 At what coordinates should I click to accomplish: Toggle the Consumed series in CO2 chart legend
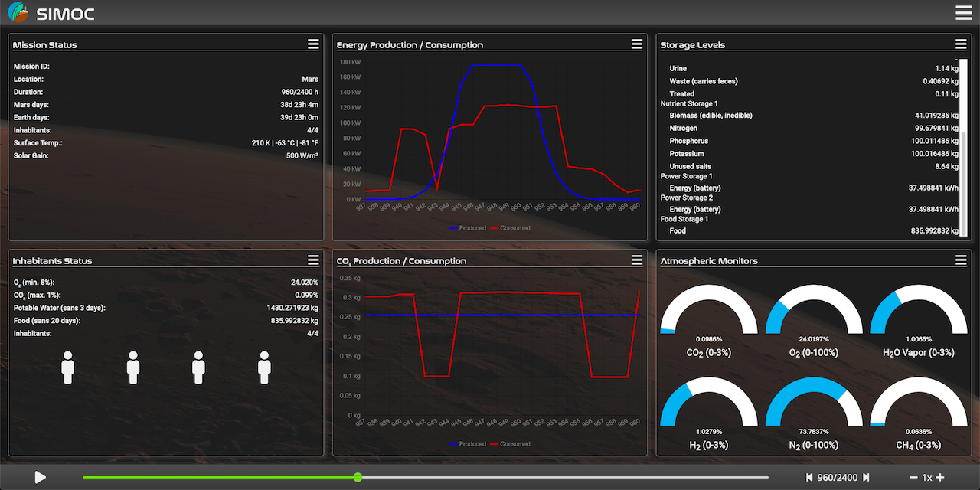tap(510, 444)
